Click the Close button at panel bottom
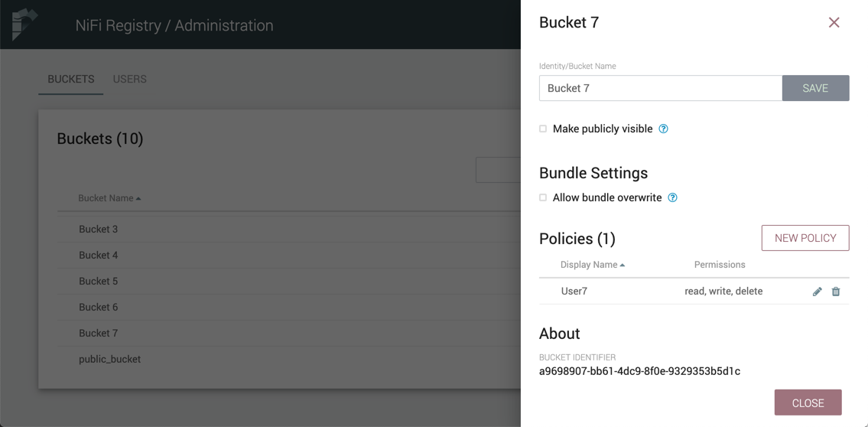This screenshot has height=427, width=868. (x=808, y=403)
